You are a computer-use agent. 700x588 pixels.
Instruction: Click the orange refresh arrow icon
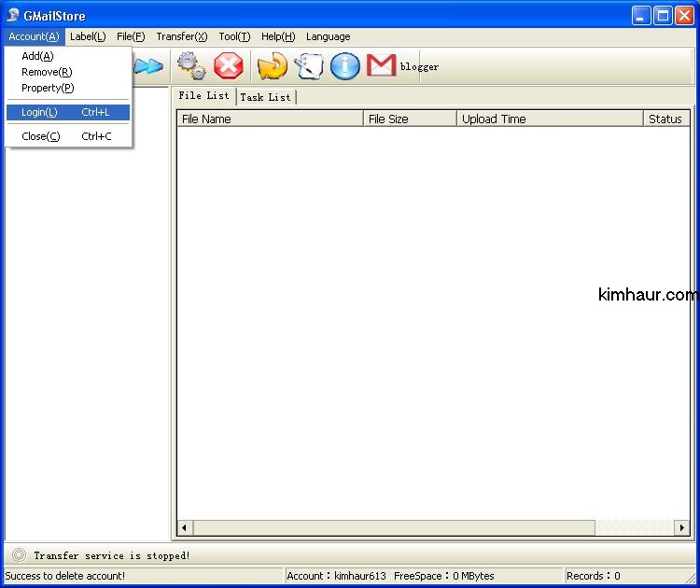[272, 66]
